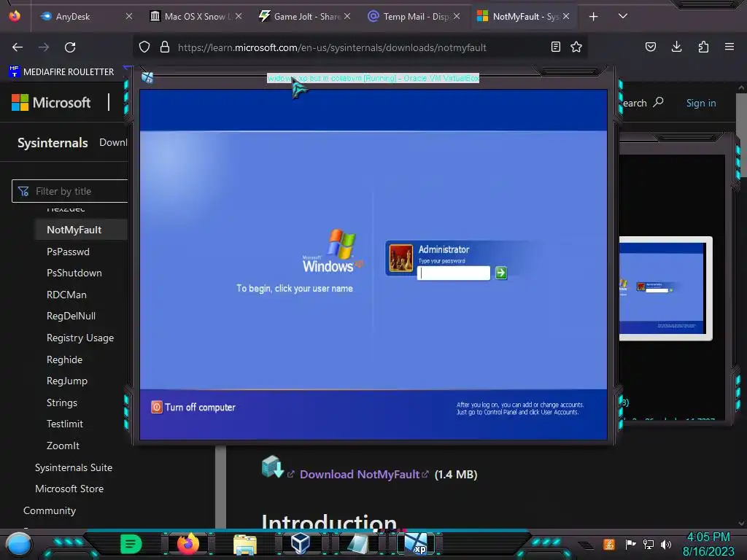Toggle reader view icon in address bar
Screen dimensions: 747x560
click(555, 47)
